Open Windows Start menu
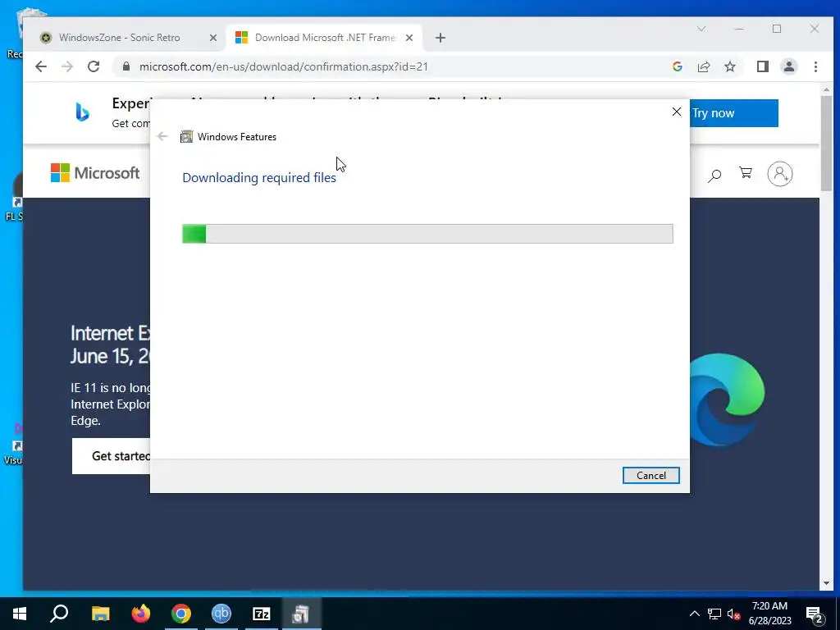Screen dimensions: 840x630 click(x=20, y=614)
